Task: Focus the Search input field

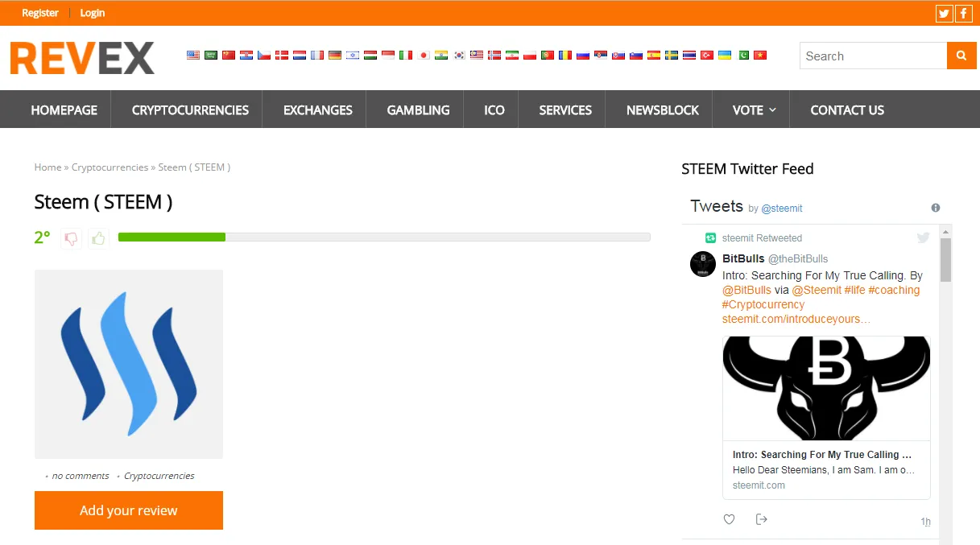Action: 874,56
